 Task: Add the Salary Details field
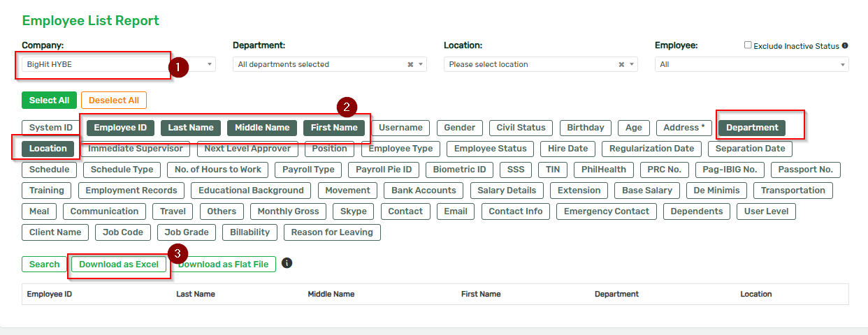pos(507,191)
